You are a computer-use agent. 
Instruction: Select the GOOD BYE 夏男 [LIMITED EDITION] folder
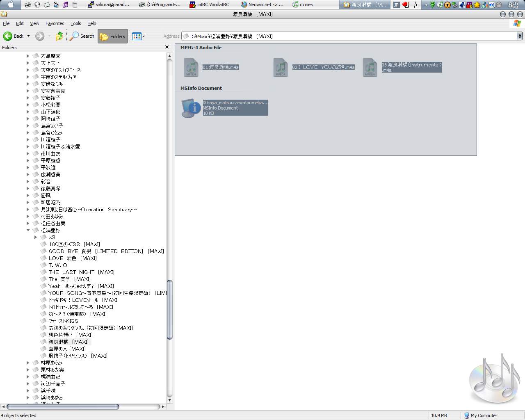pyautogui.click(x=106, y=251)
